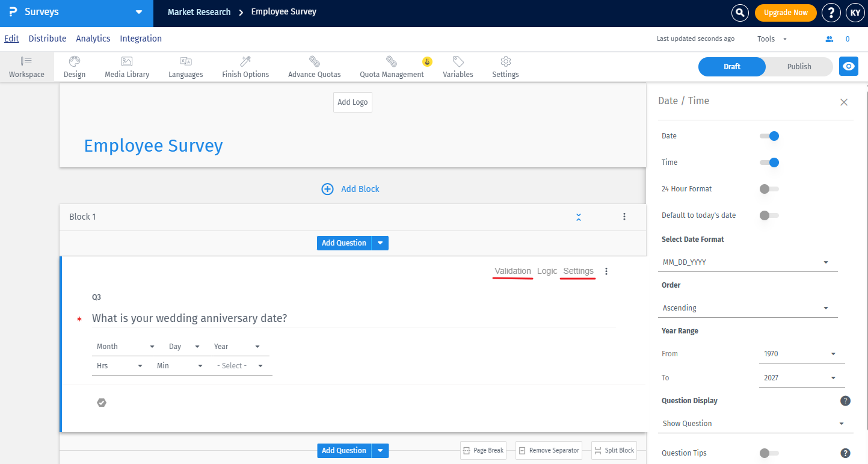The image size is (868, 464).
Task: Click the collaborators people icon
Action: 830,39
